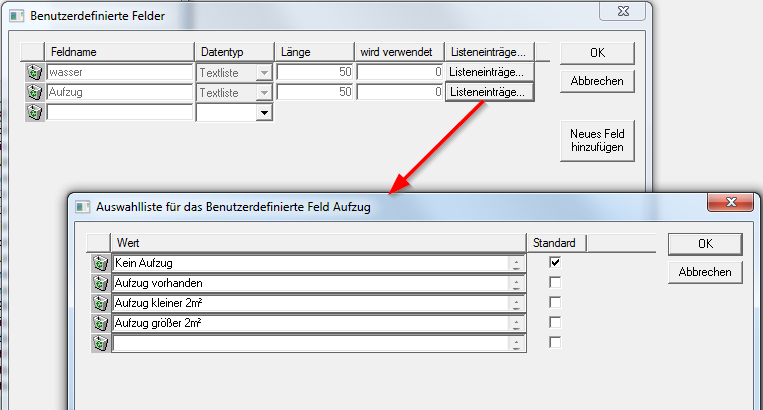
Task: Delete the Aufzug field via its trash icon
Action: pos(34,92)
